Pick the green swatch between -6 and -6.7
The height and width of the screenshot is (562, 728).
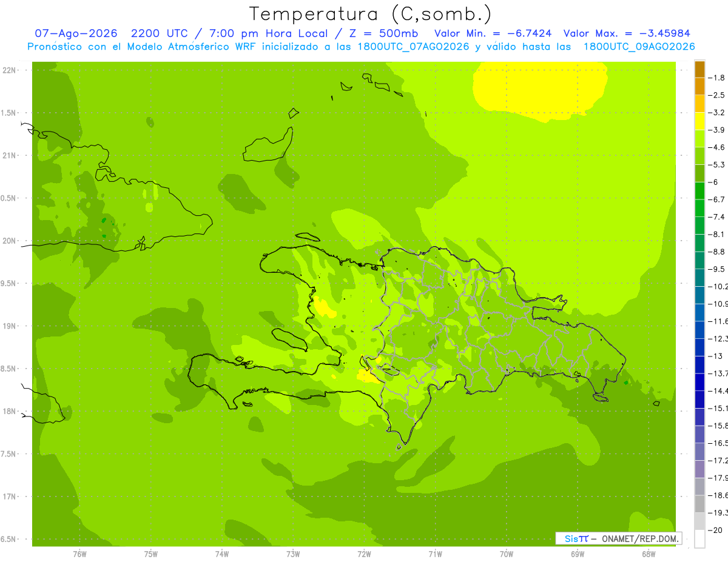[699, 191]
